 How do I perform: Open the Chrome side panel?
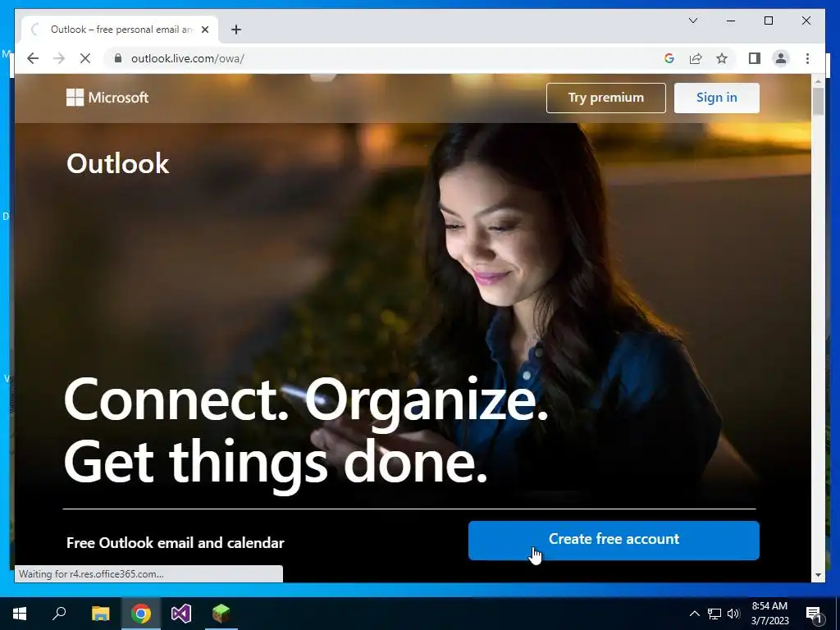755,58
